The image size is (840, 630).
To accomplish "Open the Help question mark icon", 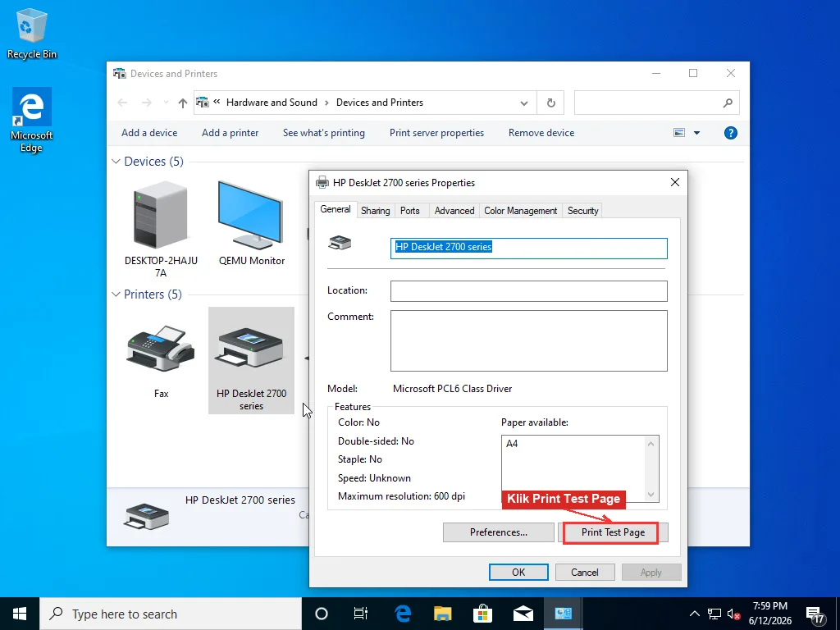I will point(730,133).
